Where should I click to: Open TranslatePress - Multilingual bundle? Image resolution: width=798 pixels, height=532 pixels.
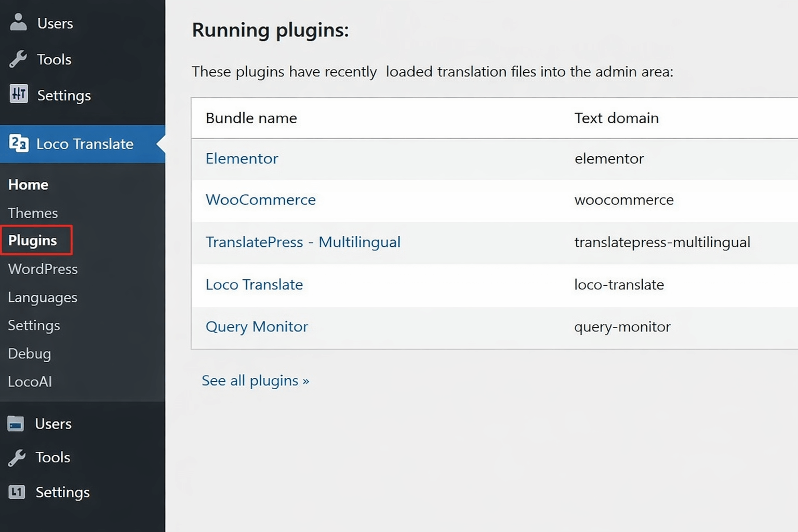(303, 242)
